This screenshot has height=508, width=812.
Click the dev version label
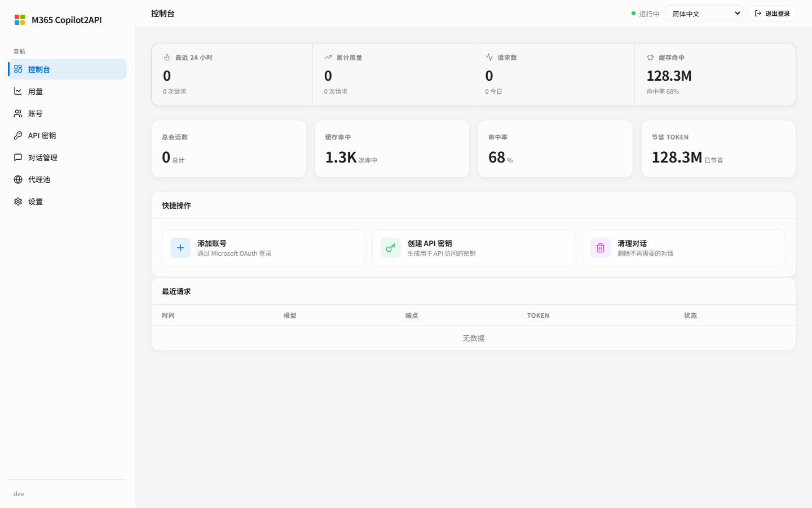[19, 494]
